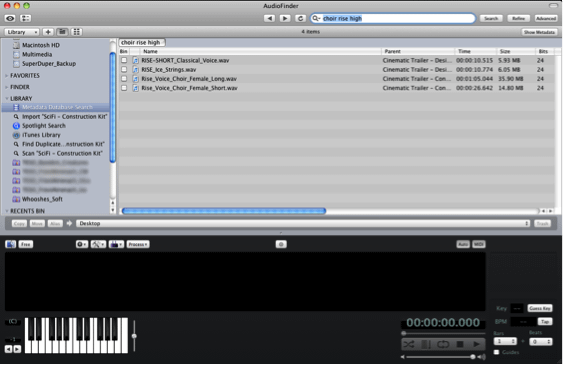Click the Refine button

click(518, 18)
